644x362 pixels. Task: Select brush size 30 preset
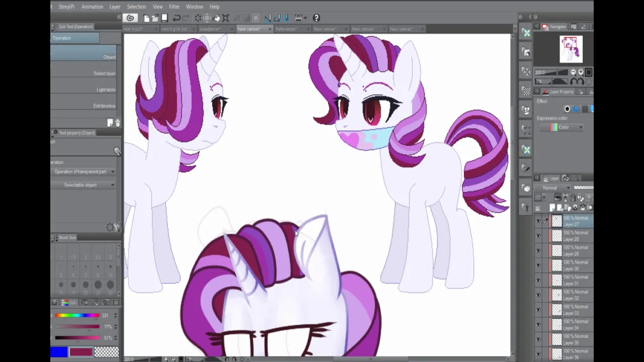click(110, 287)
